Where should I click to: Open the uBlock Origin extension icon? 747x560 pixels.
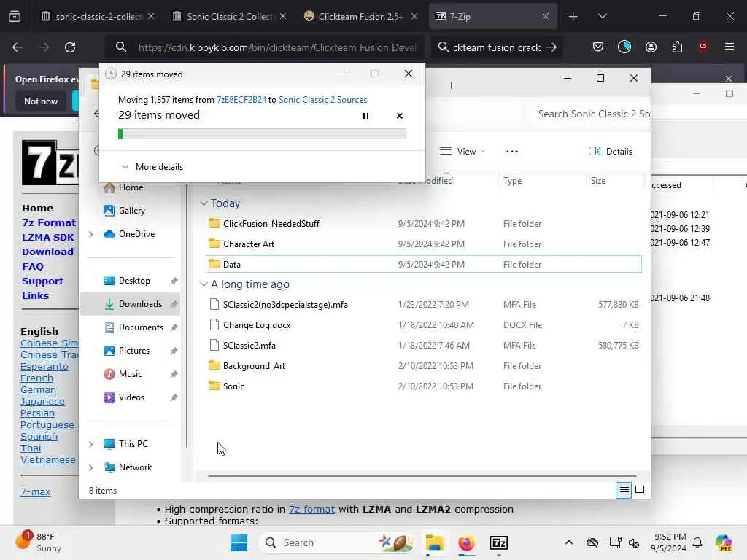click(x=703, y=47)
